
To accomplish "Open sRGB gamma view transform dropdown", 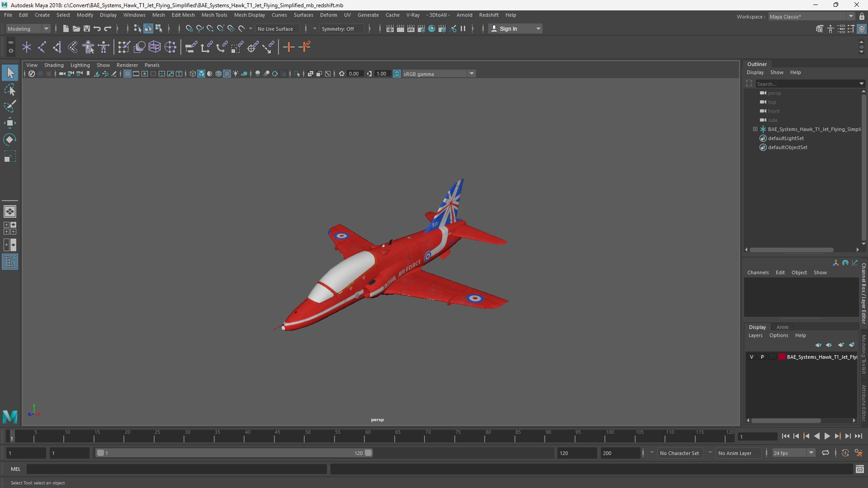I will point(439,74).
